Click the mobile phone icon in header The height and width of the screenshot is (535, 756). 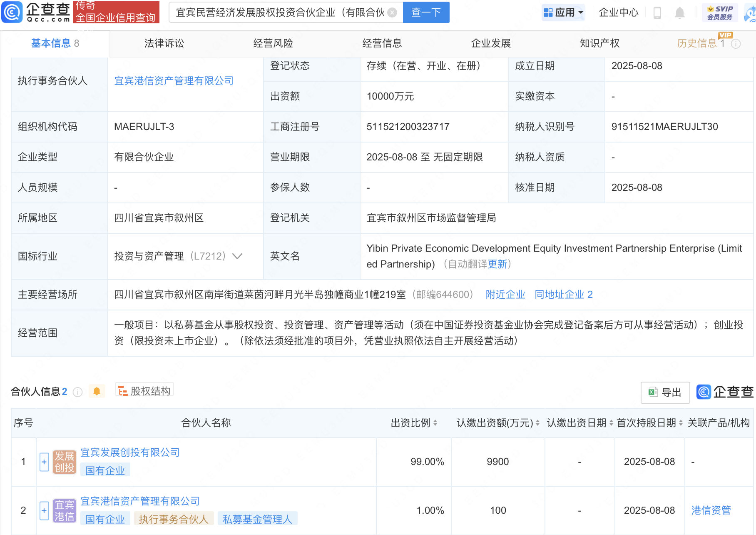(x=657, y=12)
